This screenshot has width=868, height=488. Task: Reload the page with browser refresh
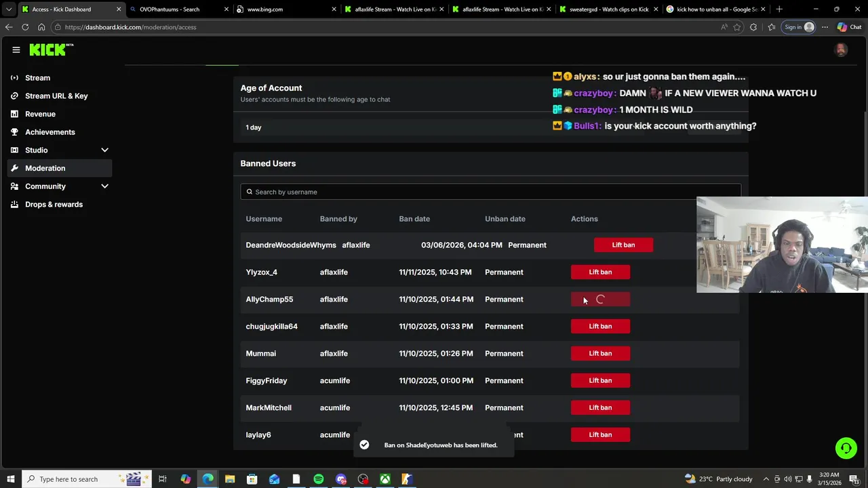(x=25, y=27)
